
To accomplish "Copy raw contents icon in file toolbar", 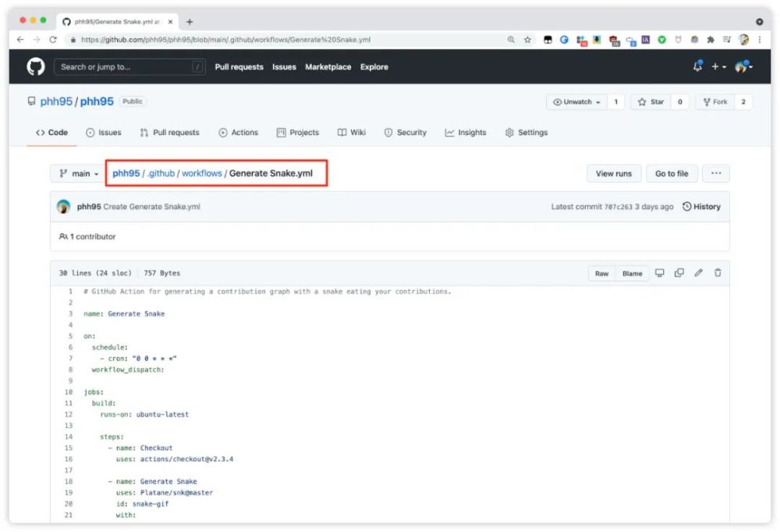I will pyautogui.click(x=679, y=273).
